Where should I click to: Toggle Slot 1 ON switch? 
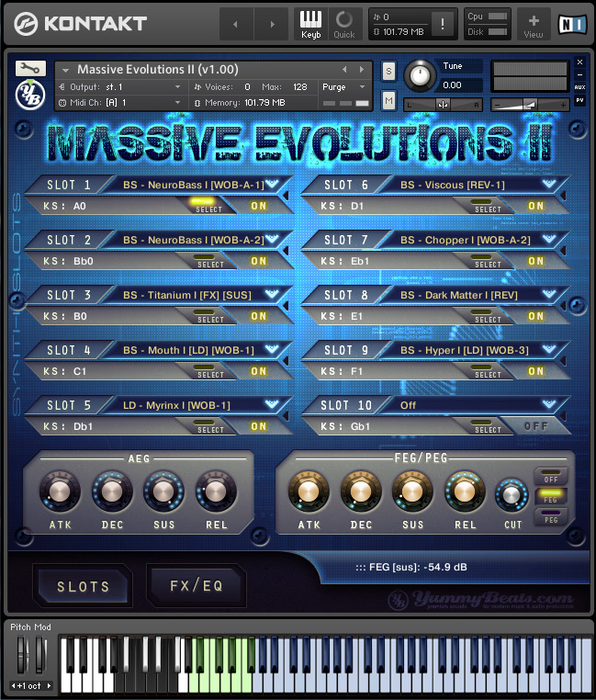tap(258, 206)
